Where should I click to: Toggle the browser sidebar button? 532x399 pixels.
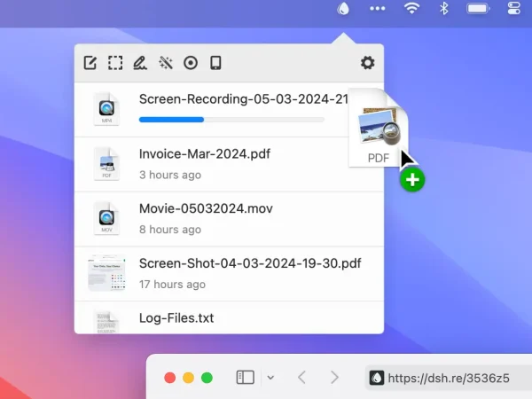[245, 378]
